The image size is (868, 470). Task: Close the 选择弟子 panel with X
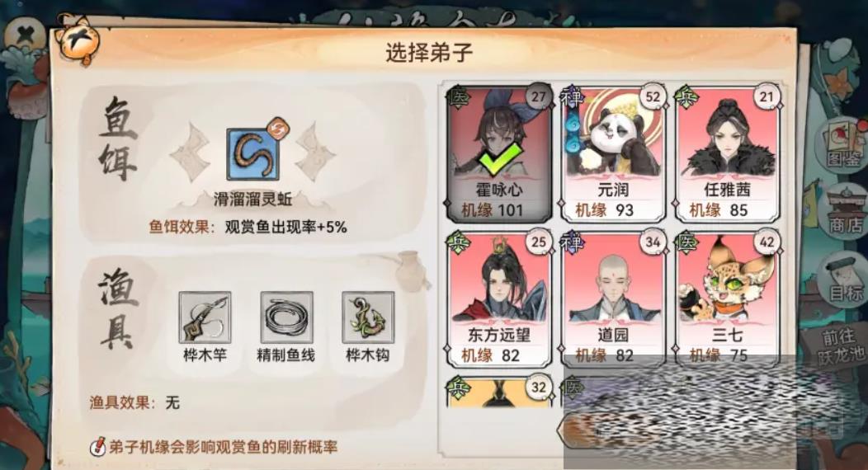(26, 38)
